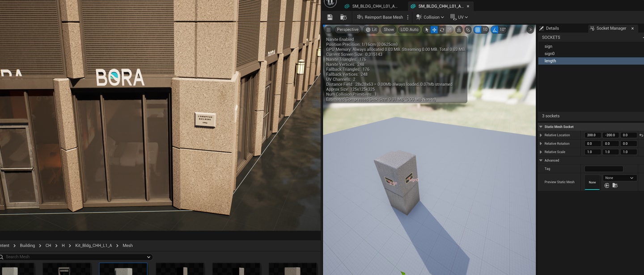Viewport: 644px width, 275px height.
Task: Click the Reimport Base Mesh button
Action: click(380, 17)
